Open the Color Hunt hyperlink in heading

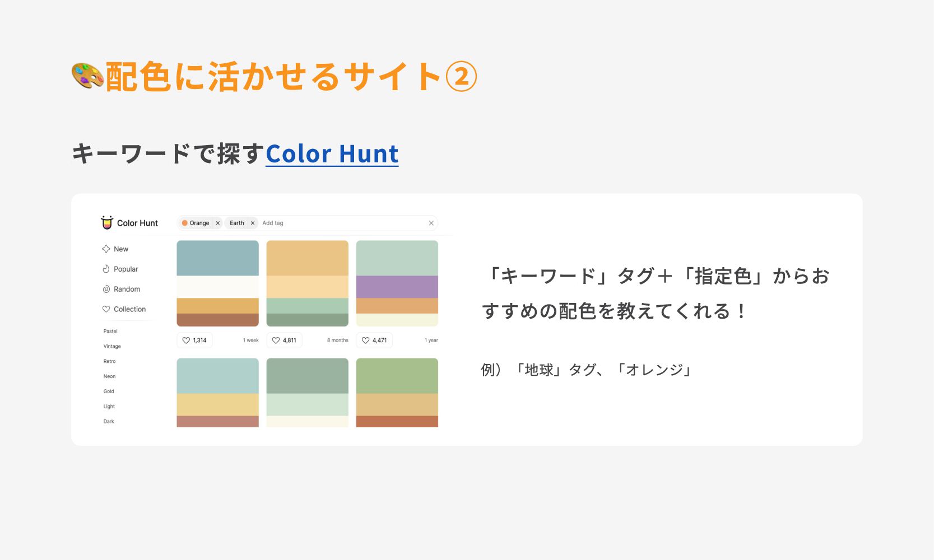(x=332, y=154)
